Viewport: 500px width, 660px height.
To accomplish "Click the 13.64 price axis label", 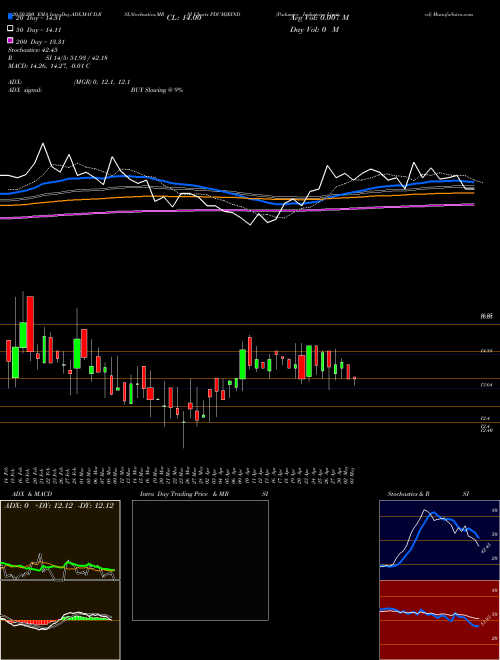I will 486,385.
